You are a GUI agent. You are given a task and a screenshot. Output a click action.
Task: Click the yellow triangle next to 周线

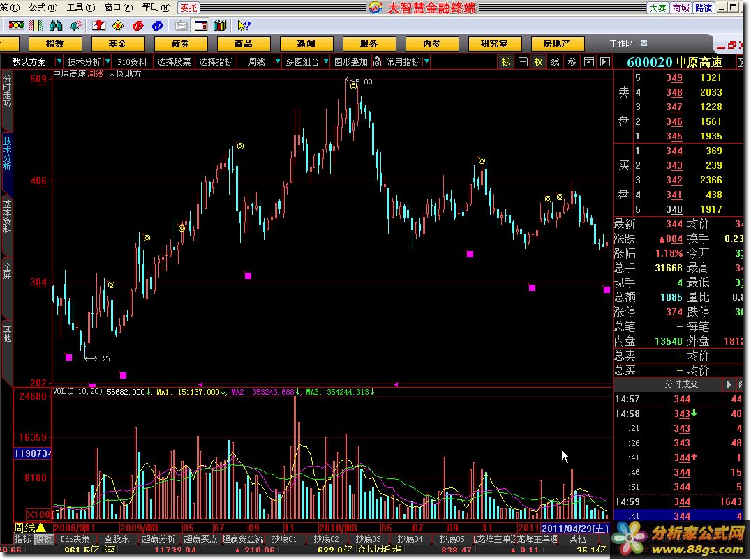(x=41, y=528)
